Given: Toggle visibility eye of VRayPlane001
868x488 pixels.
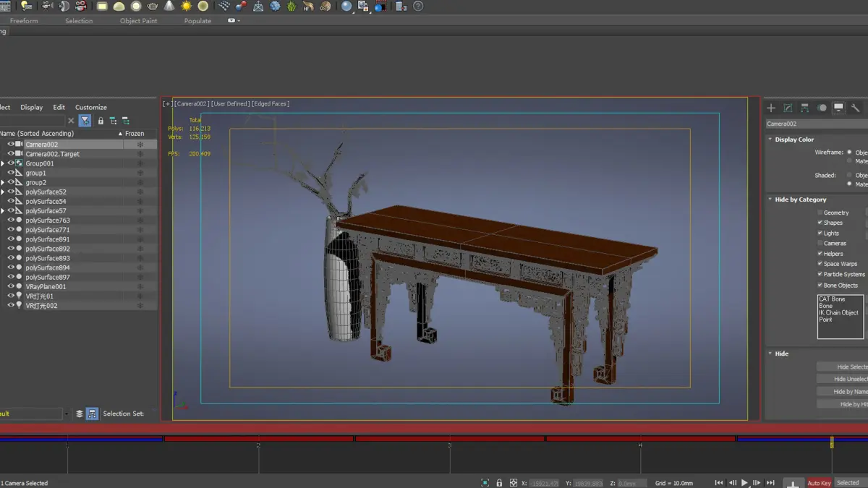Looking at the screenshot, I should 11,286.
